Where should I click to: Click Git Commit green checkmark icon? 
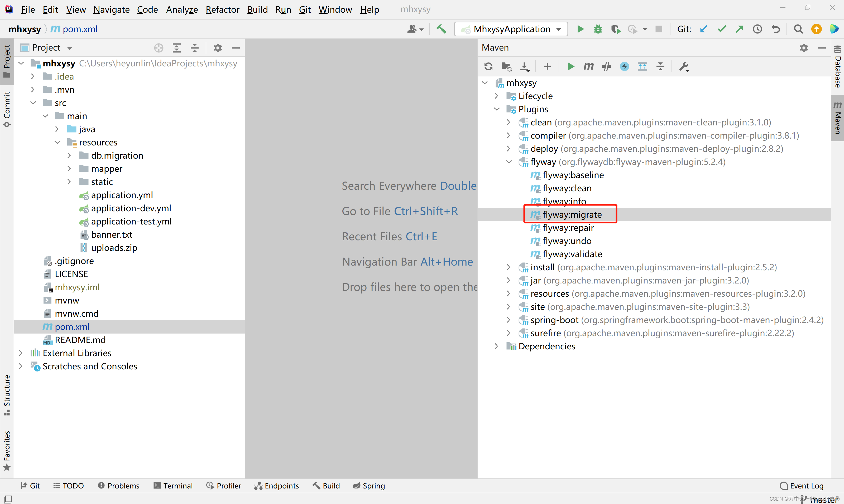(722, 29)
